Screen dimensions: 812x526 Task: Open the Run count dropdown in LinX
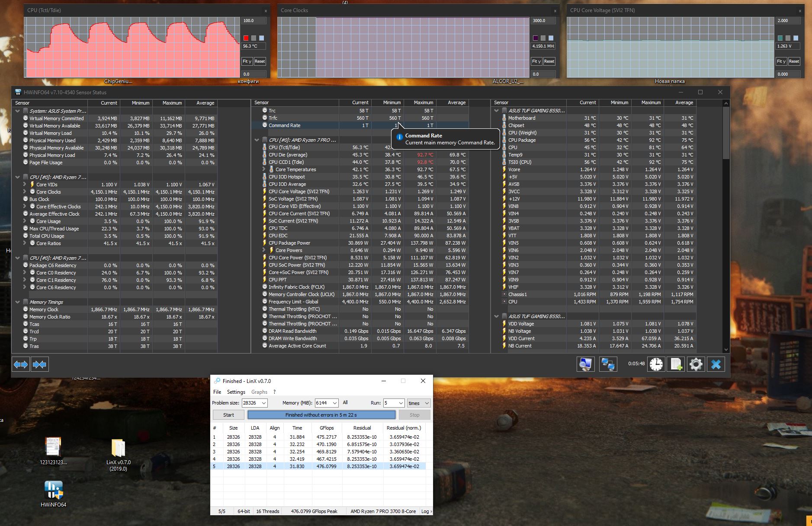click(x=401, y=403)
